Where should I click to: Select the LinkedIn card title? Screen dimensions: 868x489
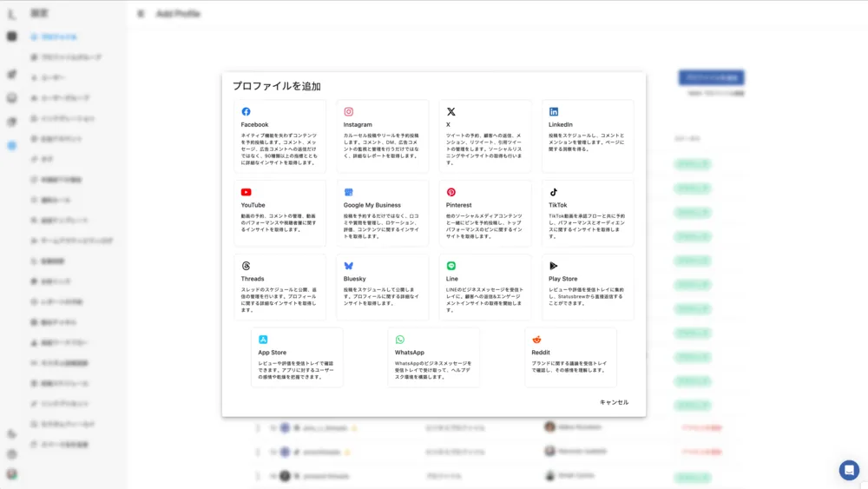click(x=560, y=124)
